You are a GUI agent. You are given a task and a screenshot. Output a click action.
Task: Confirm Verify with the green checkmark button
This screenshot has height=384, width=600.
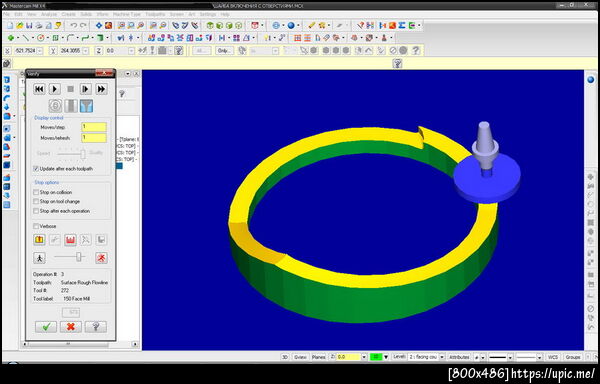click(46, 327)
